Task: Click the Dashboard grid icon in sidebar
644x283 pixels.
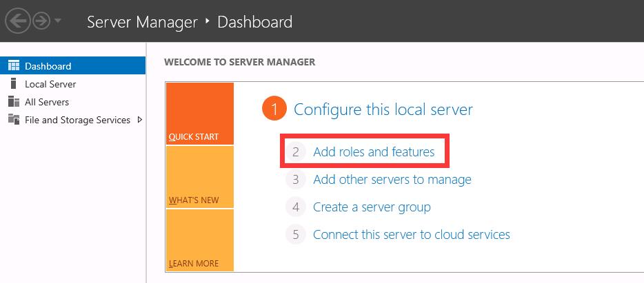Action: pos(13,66)
